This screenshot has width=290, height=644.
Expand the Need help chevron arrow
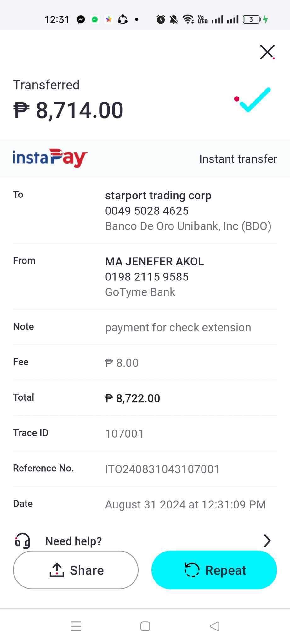pyautogui.click(x=267, y=541)
